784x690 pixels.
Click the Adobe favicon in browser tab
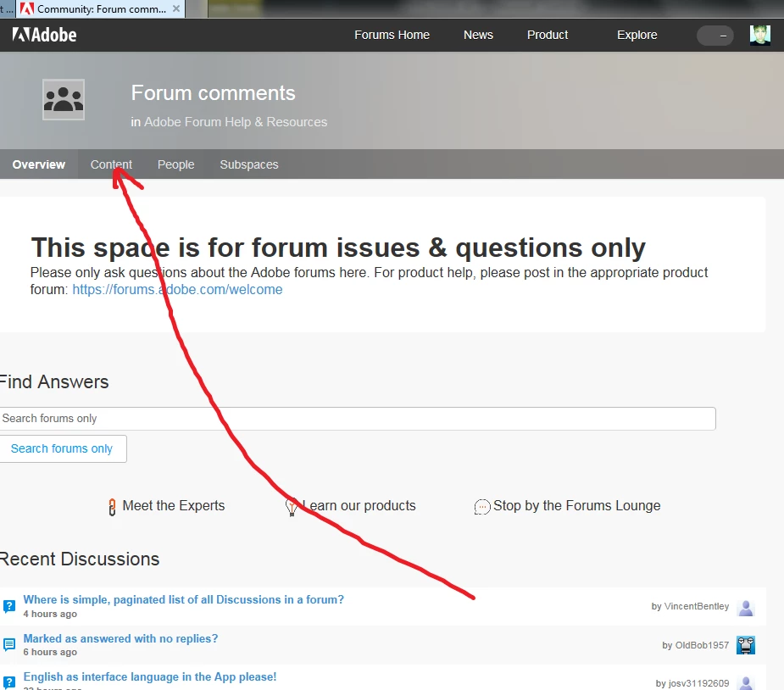(27, 8)
